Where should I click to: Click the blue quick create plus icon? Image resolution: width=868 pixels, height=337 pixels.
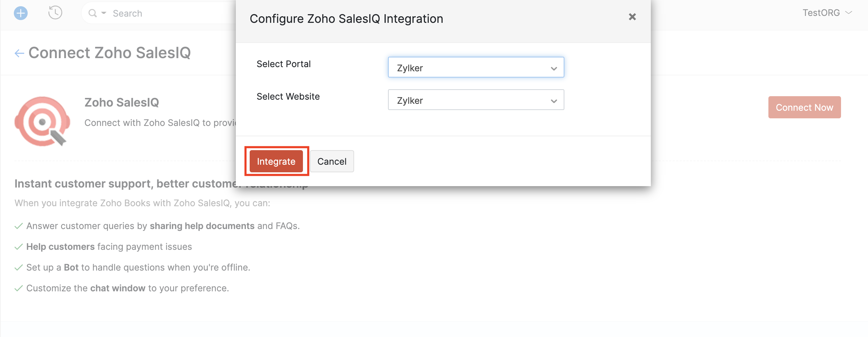pyautogui.click(x=21, y=13)
